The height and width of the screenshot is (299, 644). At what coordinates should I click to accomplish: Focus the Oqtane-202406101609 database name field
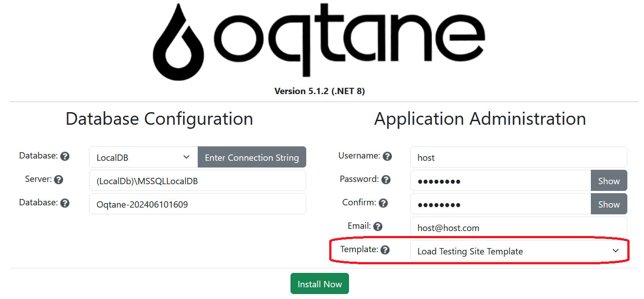[x=198, y=204]
